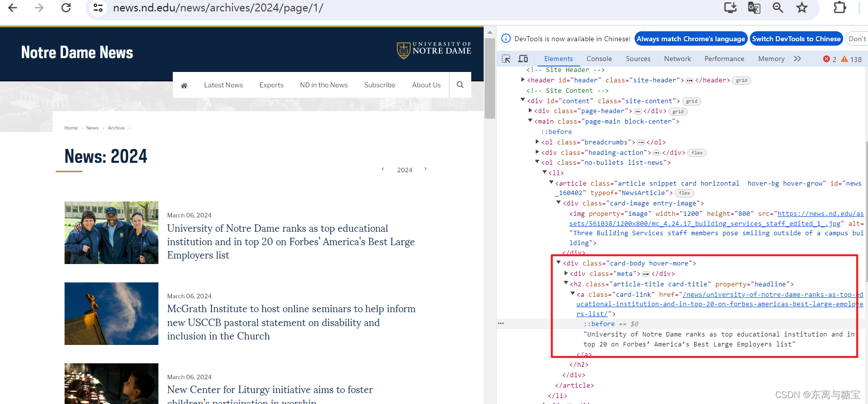Click the Subscribe navigation link

380,85
